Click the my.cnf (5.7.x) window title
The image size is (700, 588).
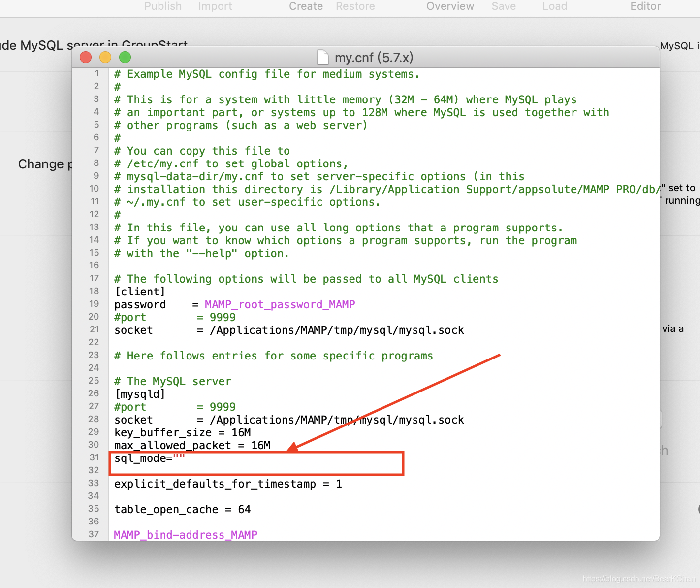point(374,58)
